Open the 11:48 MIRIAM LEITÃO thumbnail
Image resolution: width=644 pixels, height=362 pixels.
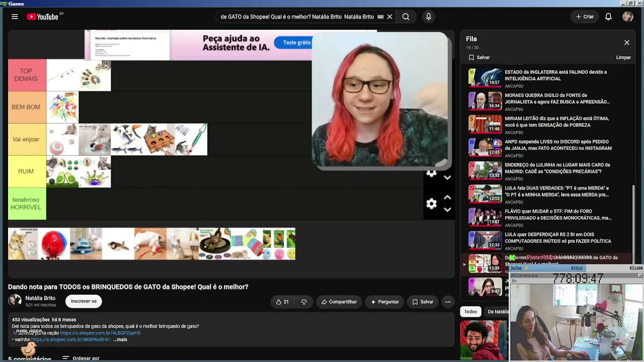pos(485,124)
